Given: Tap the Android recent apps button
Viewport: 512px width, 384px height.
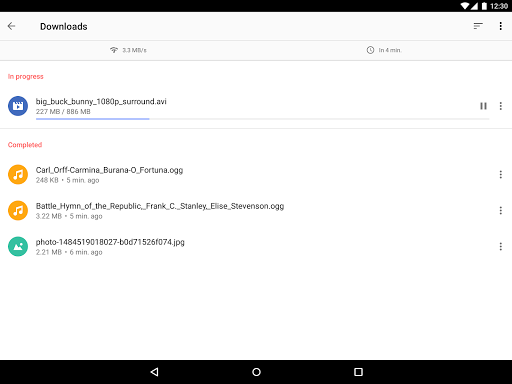Looking at the screenshot, I should click(358, 372).
